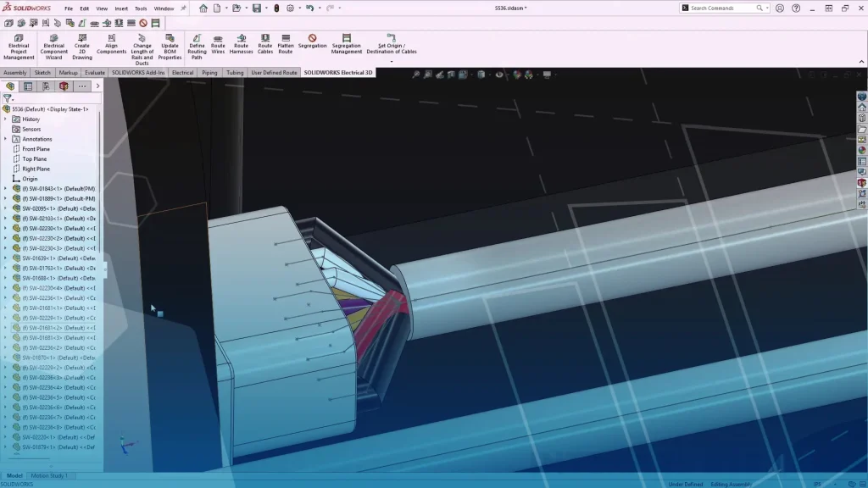Open the Tools menu
Image resolution: width=868 pixels, height=488 pixels.
140,9
